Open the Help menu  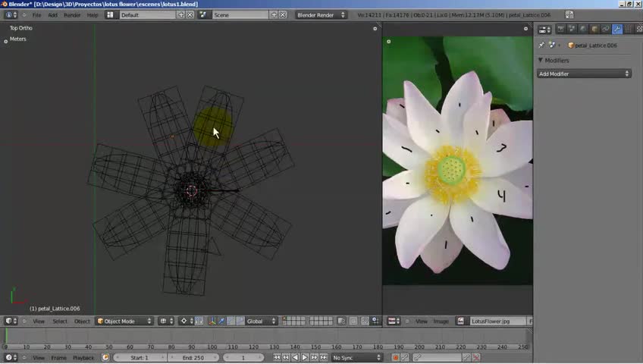click(93, 14)
